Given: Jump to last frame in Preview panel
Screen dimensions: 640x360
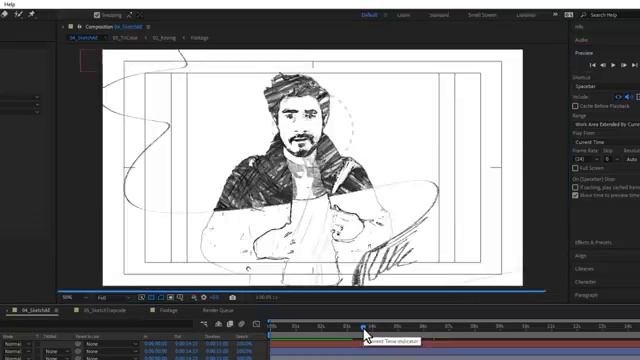Looking at the screenshot, I should (634, 65).
